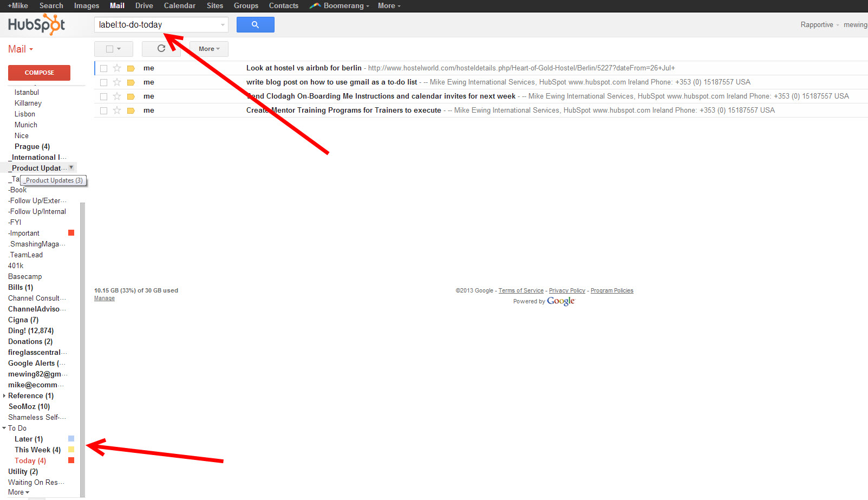868x500 pixels.
Task: Star the "write blog post" email
Action: (117, 82)
